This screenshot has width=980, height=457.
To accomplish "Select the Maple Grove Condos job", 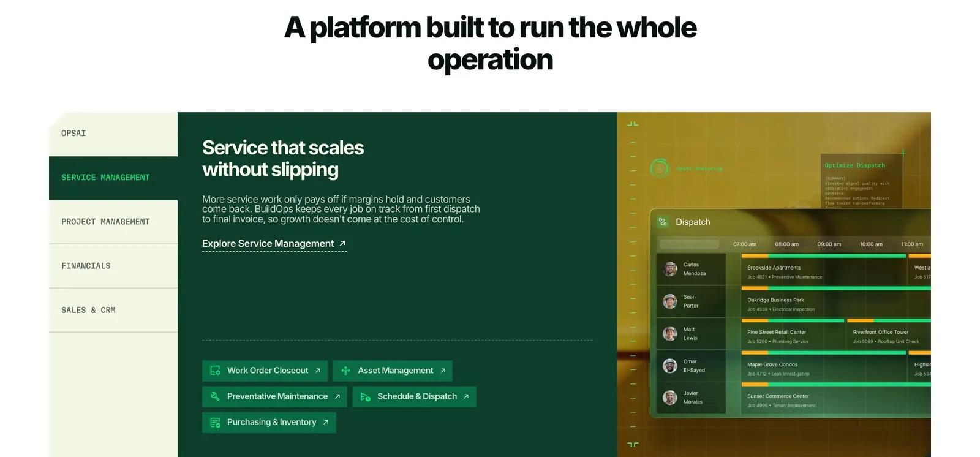I will pyautogui.click(x=824, y=366).
